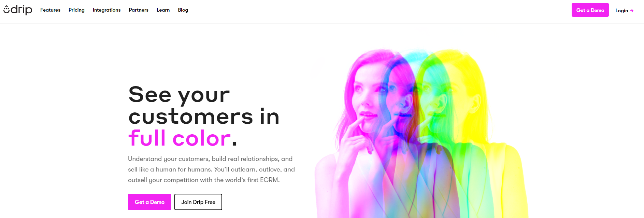The width and height of the screenshot is (644, 218).
Task: Go to the Pricing page
Action: [76, 10]
